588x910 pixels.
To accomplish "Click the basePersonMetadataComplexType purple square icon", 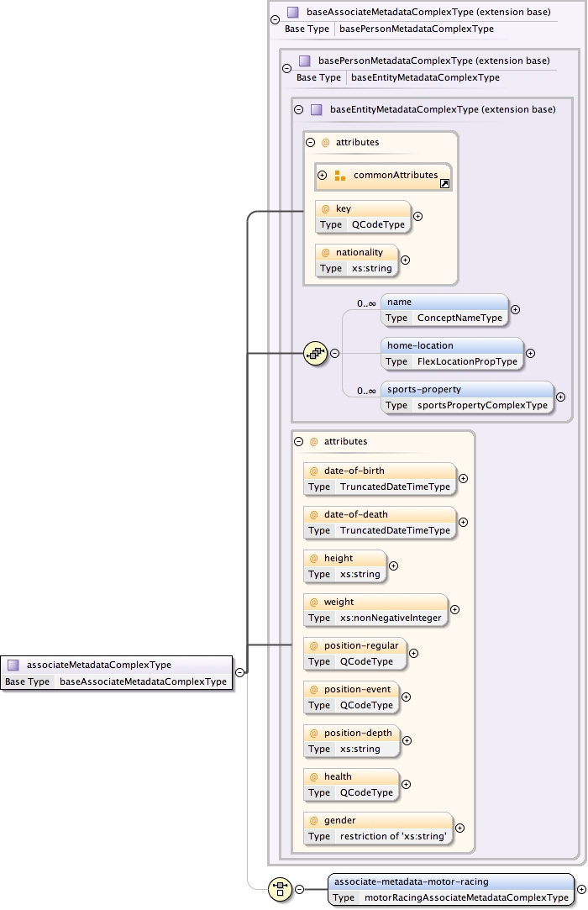I will tap(304, 60).
